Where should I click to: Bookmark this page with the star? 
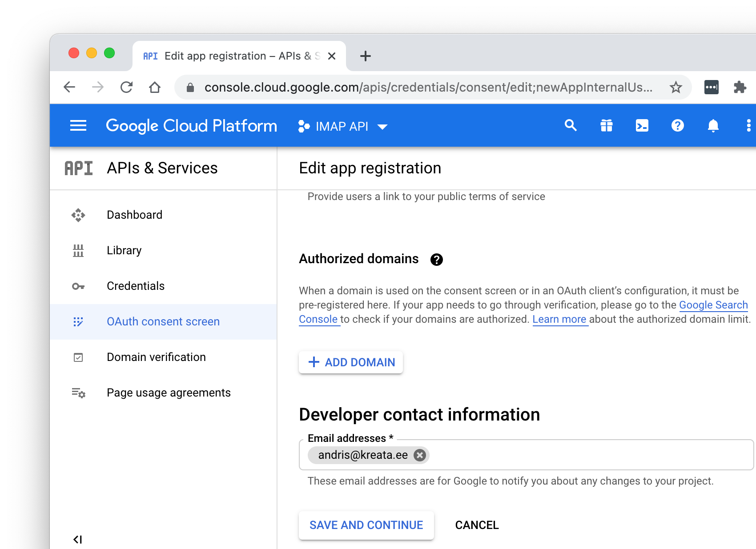pyautogui.click(x=676, y=87)
